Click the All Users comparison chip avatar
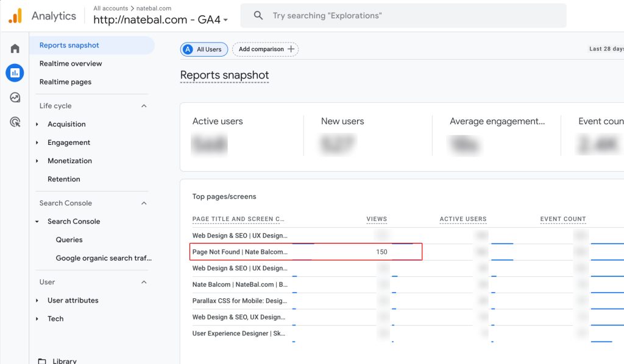This screenshot has width=624, height=364. pyautogui.click(x=188, y=49)
